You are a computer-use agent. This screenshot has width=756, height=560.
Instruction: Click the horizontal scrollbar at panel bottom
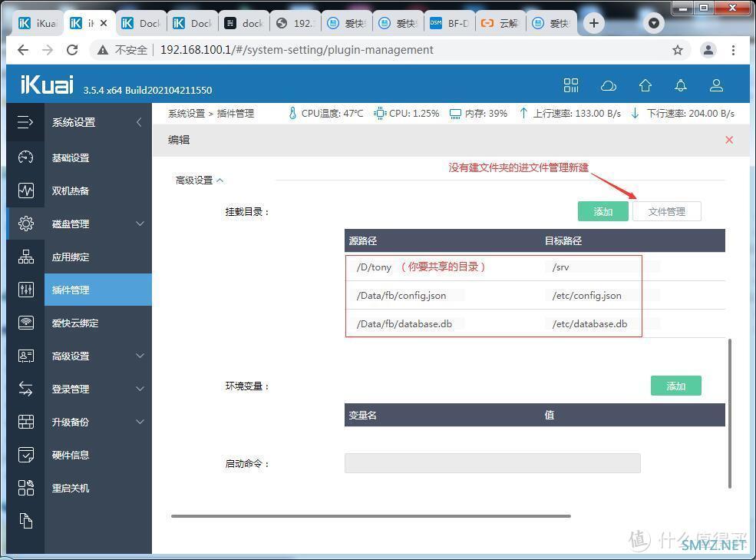coord(371,516)
